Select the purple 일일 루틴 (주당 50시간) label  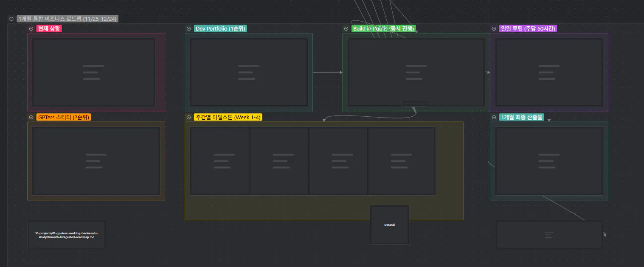pyautogui.click(x=528, y=28)
